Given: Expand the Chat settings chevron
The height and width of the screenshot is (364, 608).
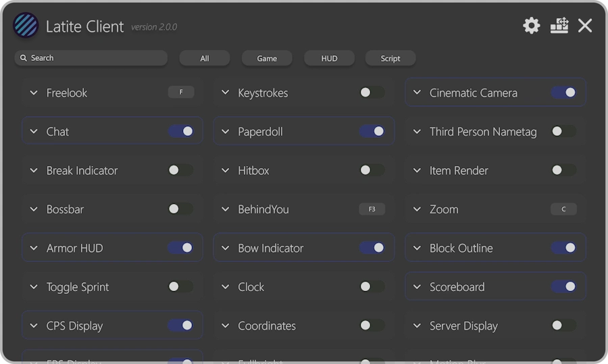Looking at the screenshot, I should click(34, 132).
